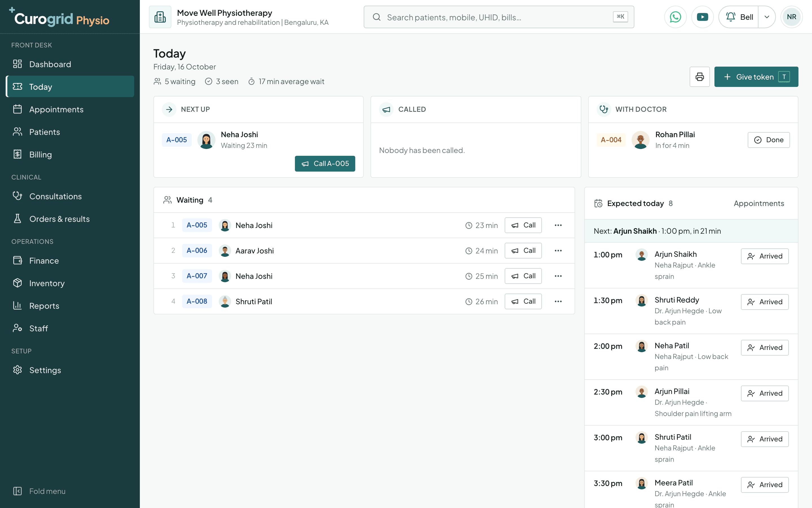Call token A-007 from waiting list
The width and height of the screenshot is (812, 508).
coord(523,276)
